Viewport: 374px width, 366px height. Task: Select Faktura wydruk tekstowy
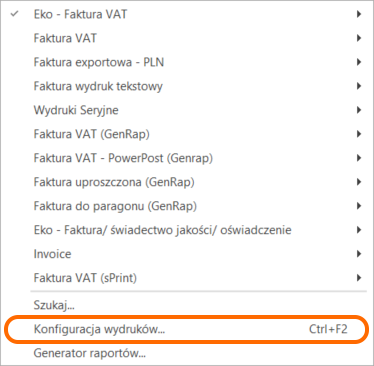pos(187,86)
